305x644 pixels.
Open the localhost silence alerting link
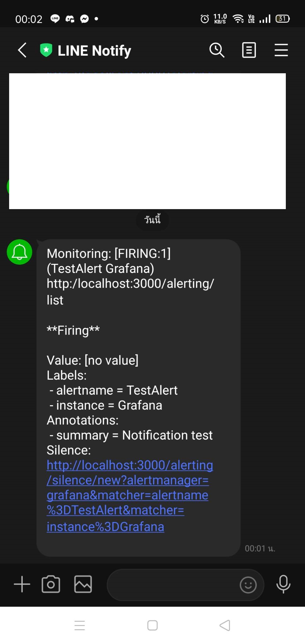[x=130, y=496]
